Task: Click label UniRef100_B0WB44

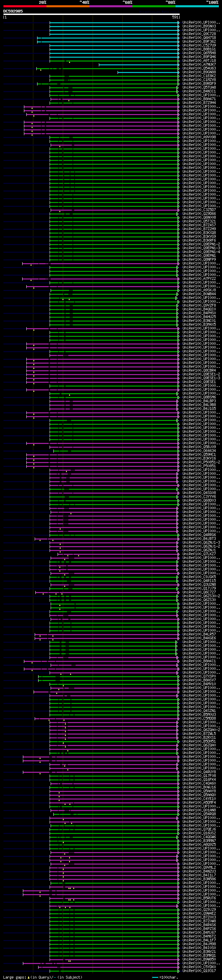Action: click(x=199, y=294)
